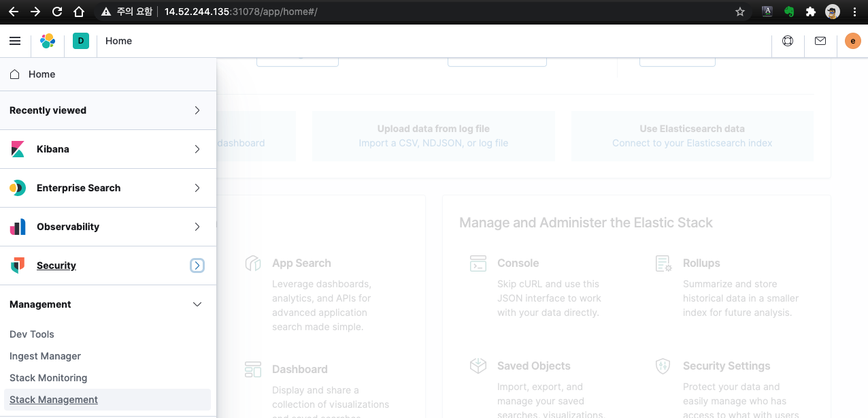
Task: Open the help menu lifebuoy icon
Action: pos(788,41)
